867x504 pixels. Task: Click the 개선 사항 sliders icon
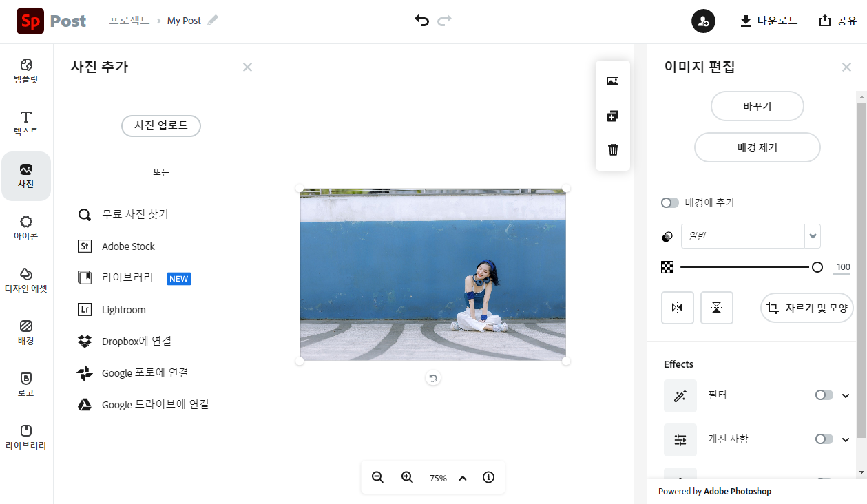point(680,440)
